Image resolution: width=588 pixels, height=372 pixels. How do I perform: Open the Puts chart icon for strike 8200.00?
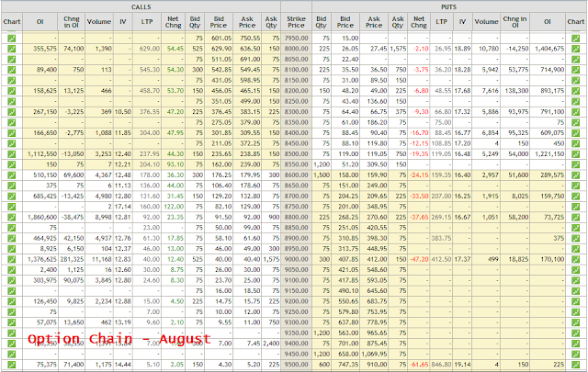[x=575, y=91]
